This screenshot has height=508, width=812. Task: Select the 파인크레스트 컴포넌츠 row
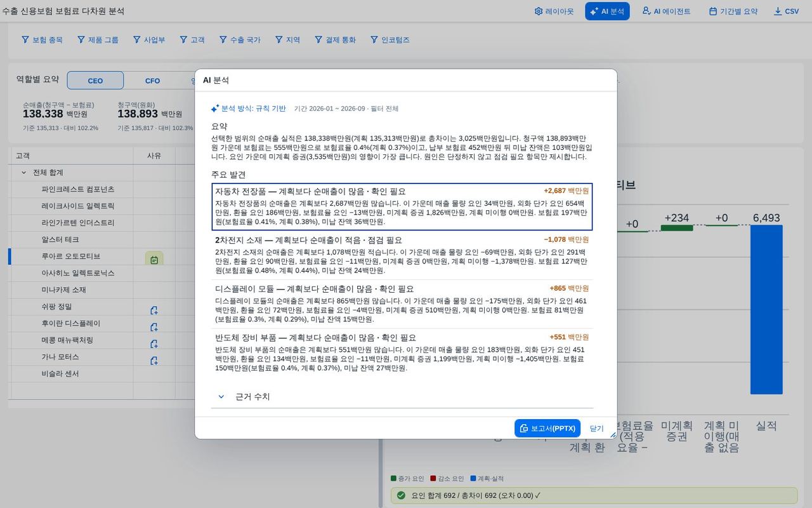click(78, 189)
